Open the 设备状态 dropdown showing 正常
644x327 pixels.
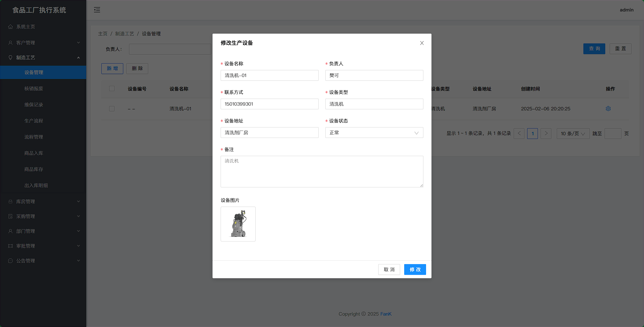tap(374, 133)
